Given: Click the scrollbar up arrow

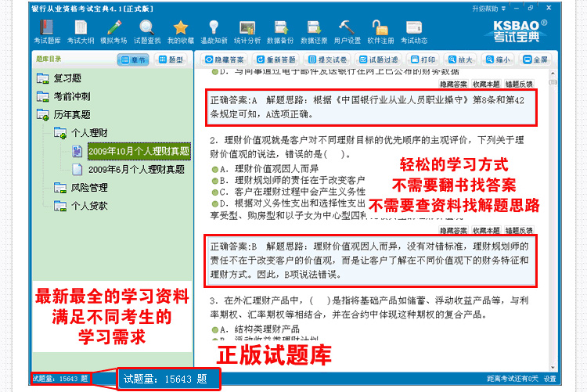Looking at the screenshot, I should pyautogui.click(x=553, y=74).
